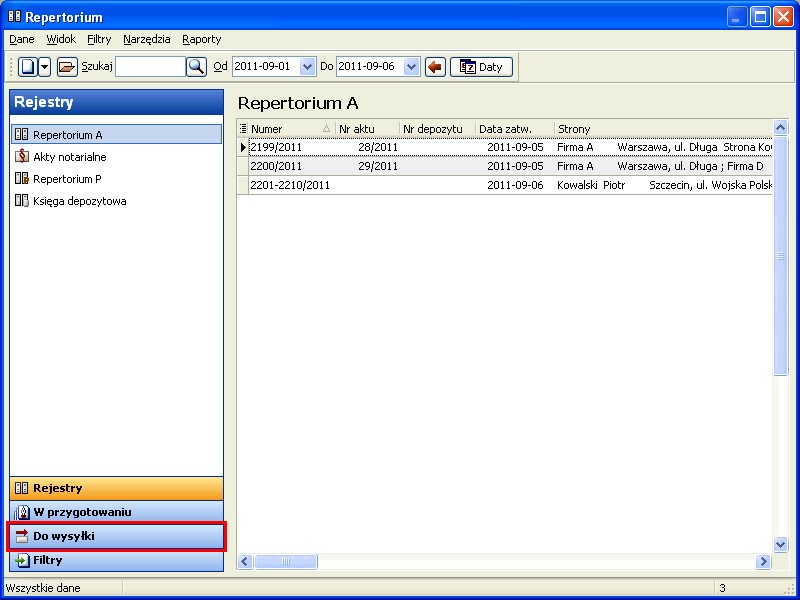Image resolution: width=800 pixels, height=600 pixels.
Task: Click the new document icon in toolbar
Action: click(x=28, y=67)
